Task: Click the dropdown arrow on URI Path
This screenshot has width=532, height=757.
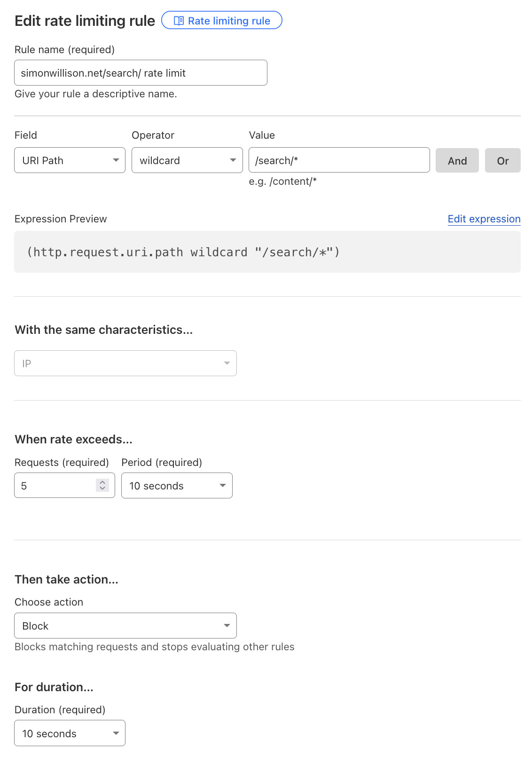Action: coord(116,160)
